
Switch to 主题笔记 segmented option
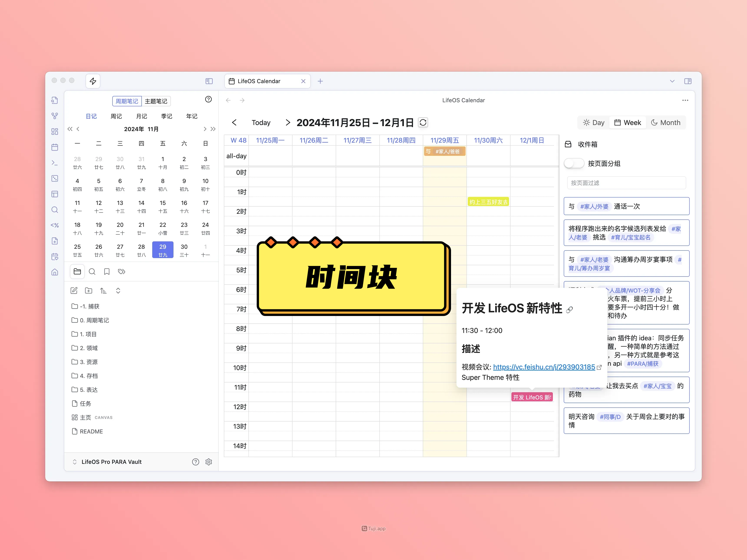pos(156,101)
